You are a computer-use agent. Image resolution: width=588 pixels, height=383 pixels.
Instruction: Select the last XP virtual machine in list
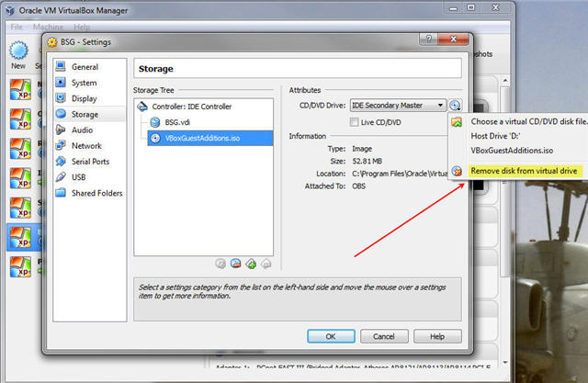[x=20, y=267]
